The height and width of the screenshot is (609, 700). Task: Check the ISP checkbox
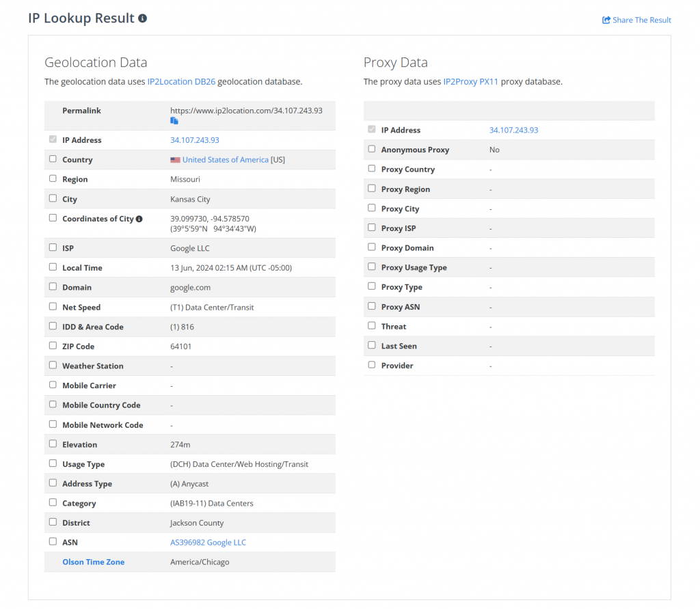coord(53,248)
